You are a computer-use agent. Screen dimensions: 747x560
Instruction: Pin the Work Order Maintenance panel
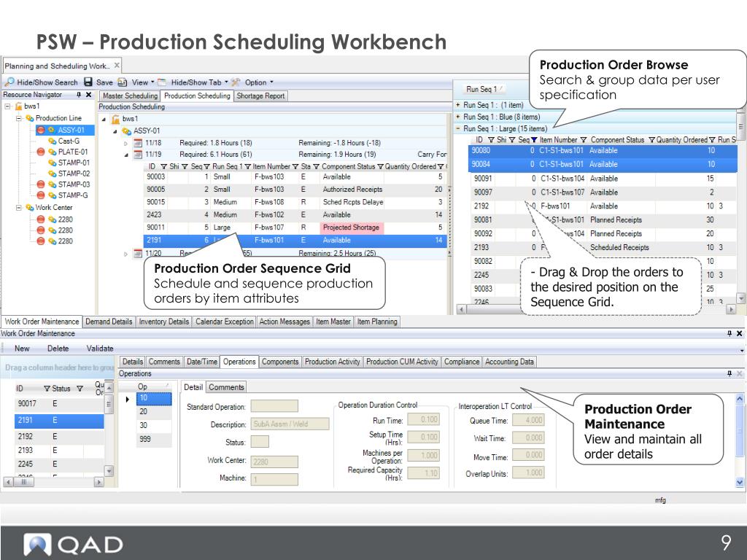[x=729, y=334]
